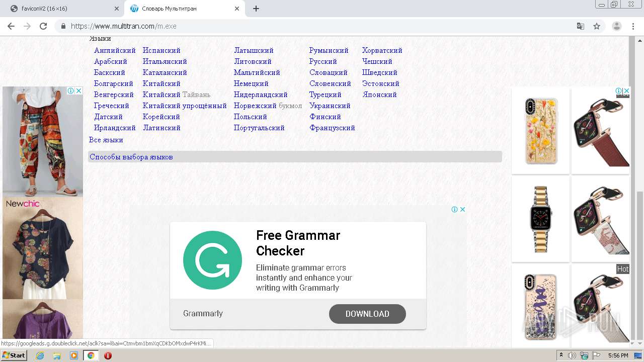Click the Арабский language link
Image resolution: width=644 pixels, height=362 pixels.
(x=111, y=61)
